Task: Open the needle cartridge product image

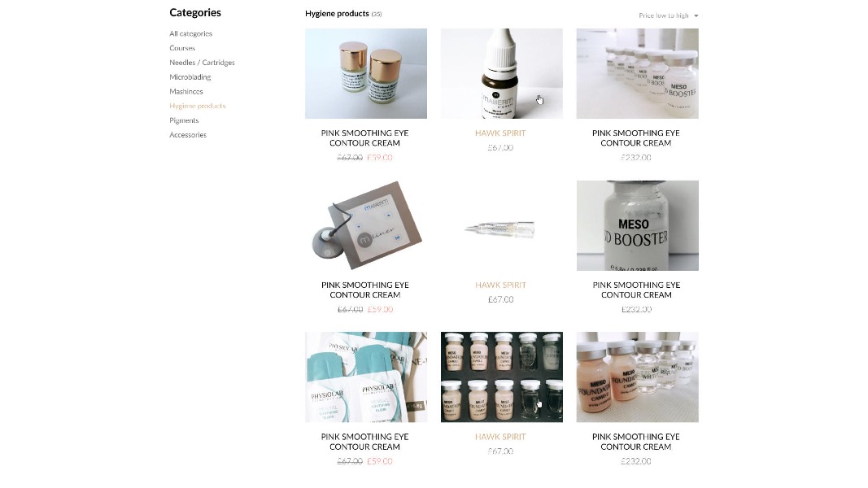Action: pyautogui.click(x=502, y=226)
